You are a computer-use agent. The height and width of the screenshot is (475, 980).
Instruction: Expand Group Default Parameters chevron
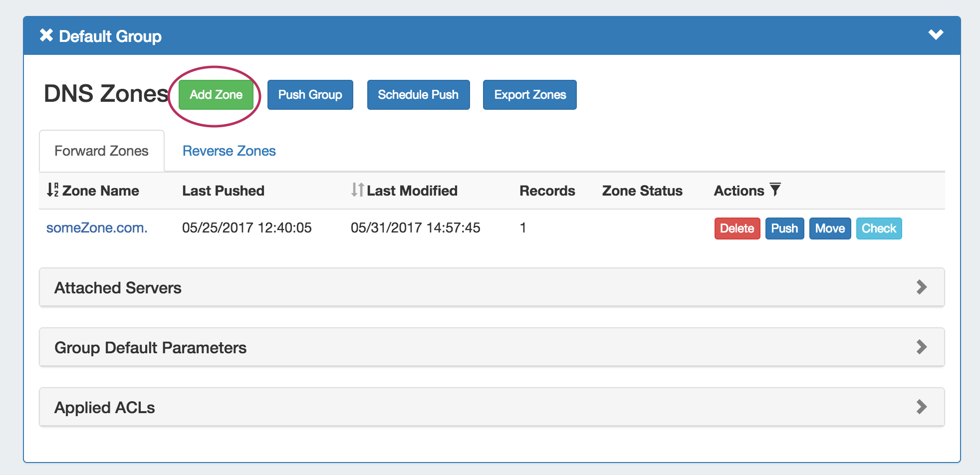pyautogui.click(x=921, y=347)
